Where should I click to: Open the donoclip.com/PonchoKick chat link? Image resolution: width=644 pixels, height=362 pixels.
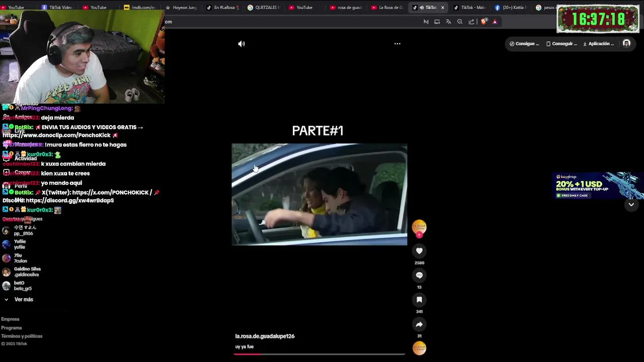tap(56, 135)
